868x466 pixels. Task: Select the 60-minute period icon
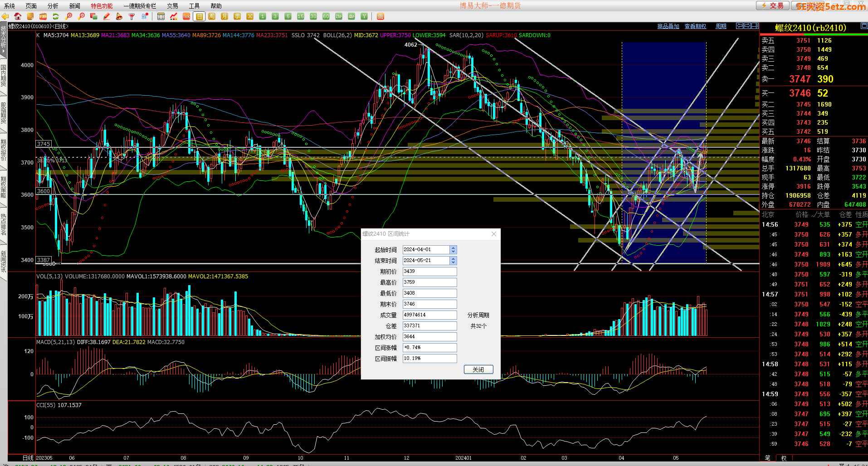[326, 16]
